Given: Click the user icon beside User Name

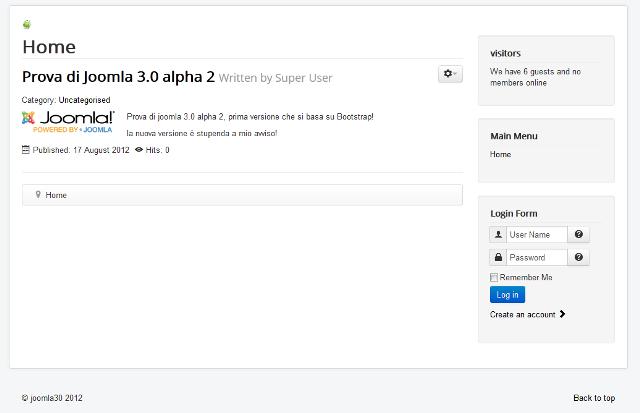Looking at the screenshot, I should 498,235.
